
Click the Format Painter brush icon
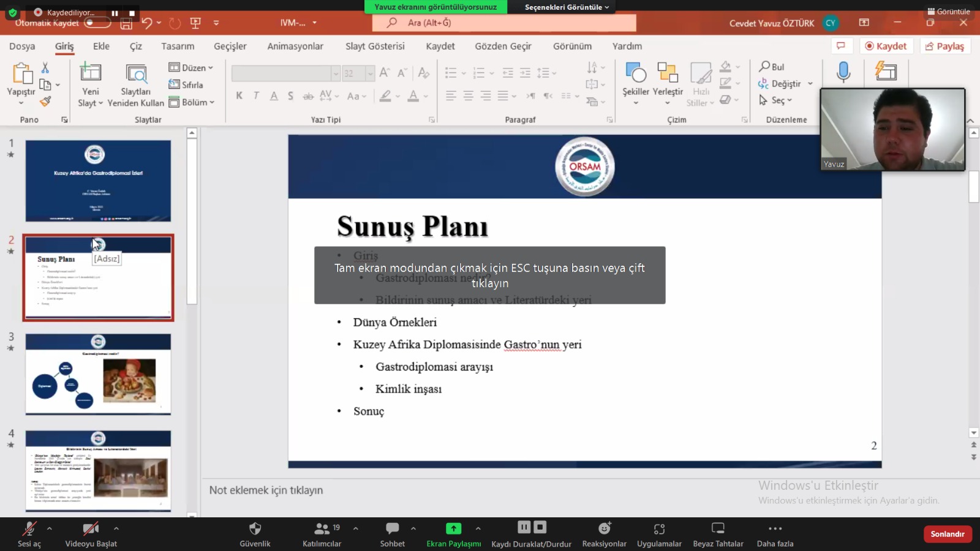click(45, 101)
